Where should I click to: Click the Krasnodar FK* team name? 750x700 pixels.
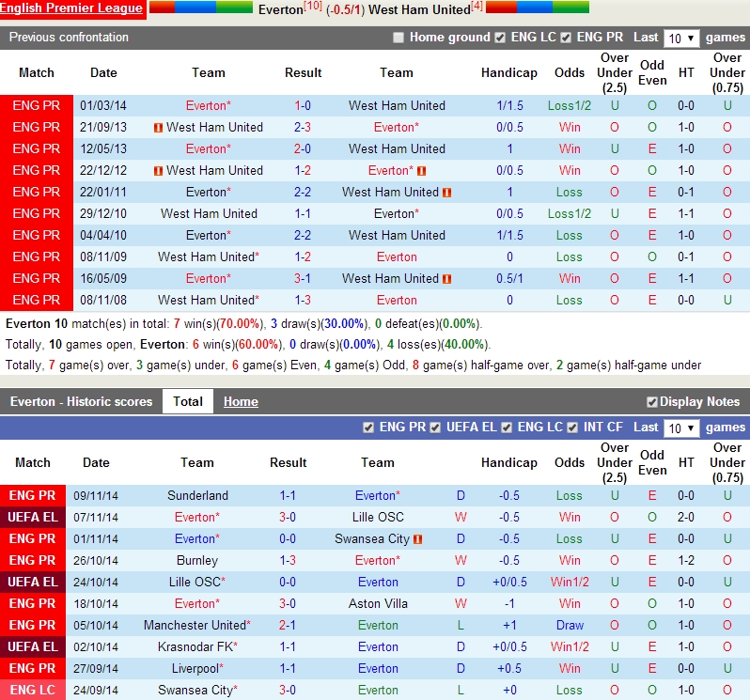[197, 647]
